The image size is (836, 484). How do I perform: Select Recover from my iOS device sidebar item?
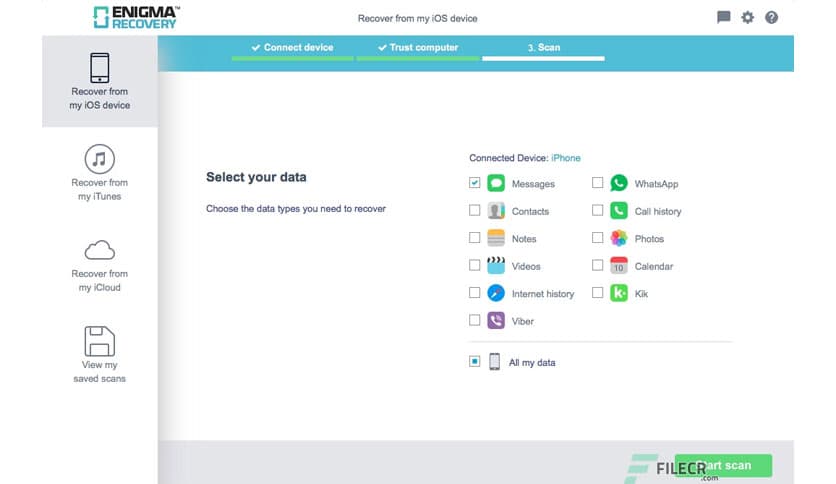coord(100,82)
